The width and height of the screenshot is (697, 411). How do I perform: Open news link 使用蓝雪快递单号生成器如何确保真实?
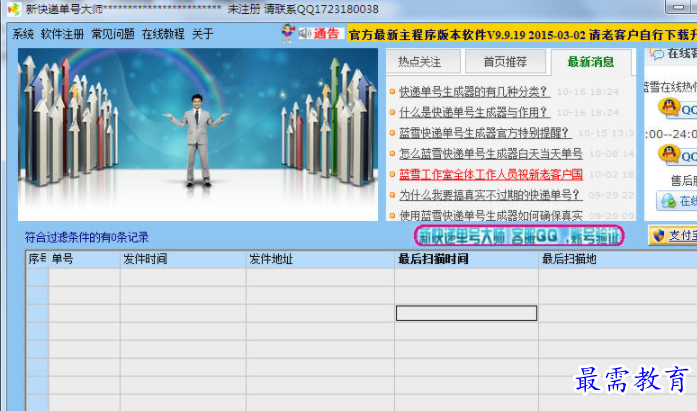pyautogui.click(x=491, y=215)
